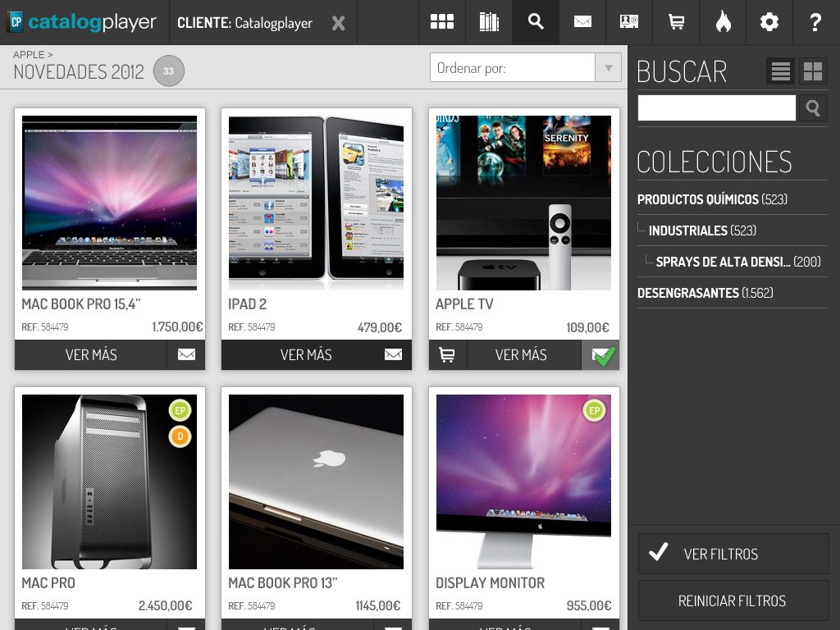840x630 pixels.
Task: Click the 2.450,00€ price
Action: coord(165,606)
